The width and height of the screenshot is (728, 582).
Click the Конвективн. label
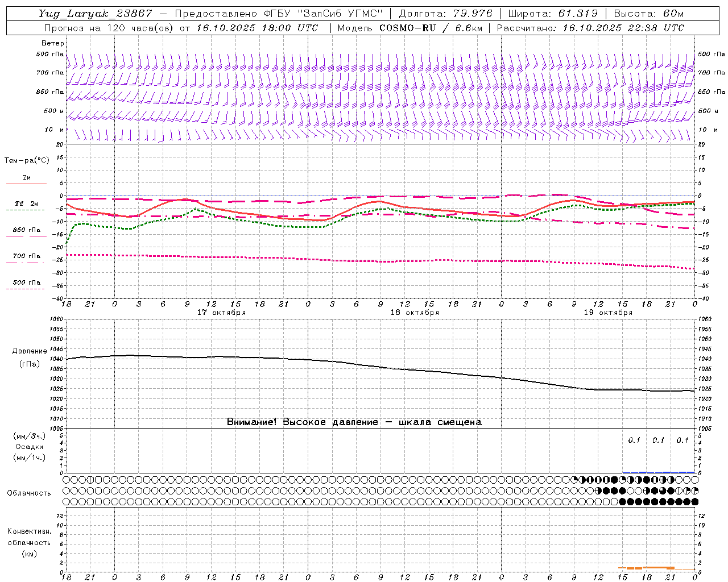tap(29, 531)
